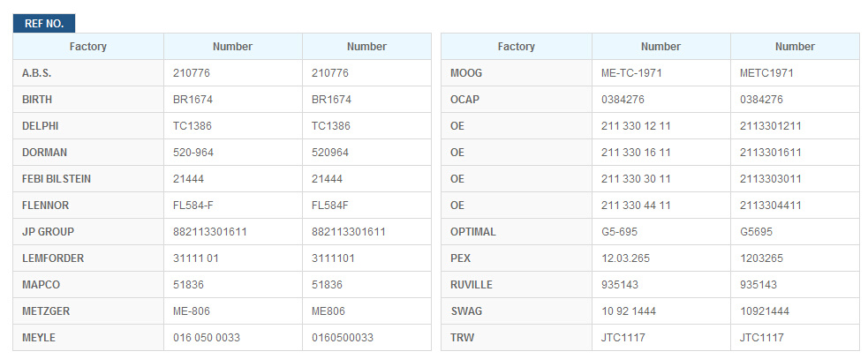Select the MOOG ME-TC-1971 cell
This screenshot has height=359, width=868.
point(661,73)
